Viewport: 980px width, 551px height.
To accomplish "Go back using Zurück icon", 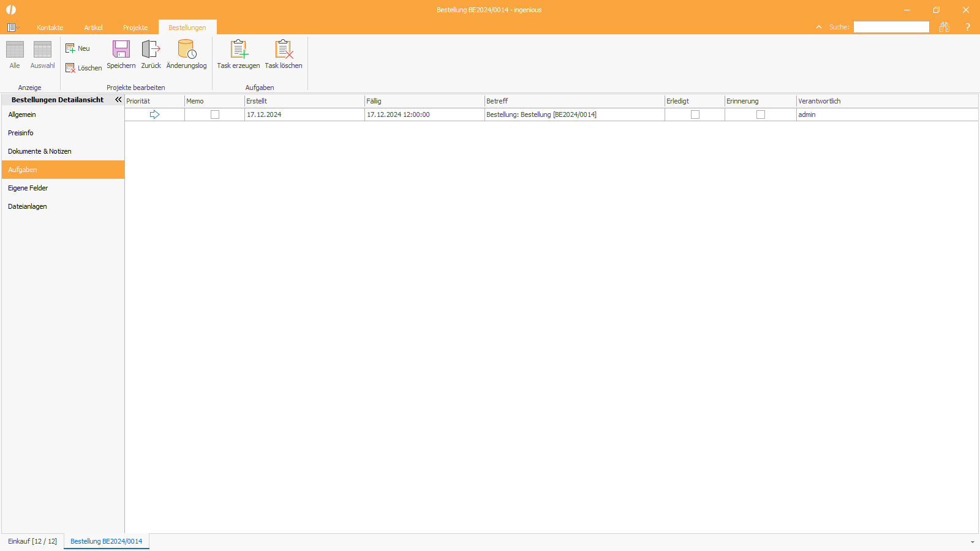I will coord(151,49).
